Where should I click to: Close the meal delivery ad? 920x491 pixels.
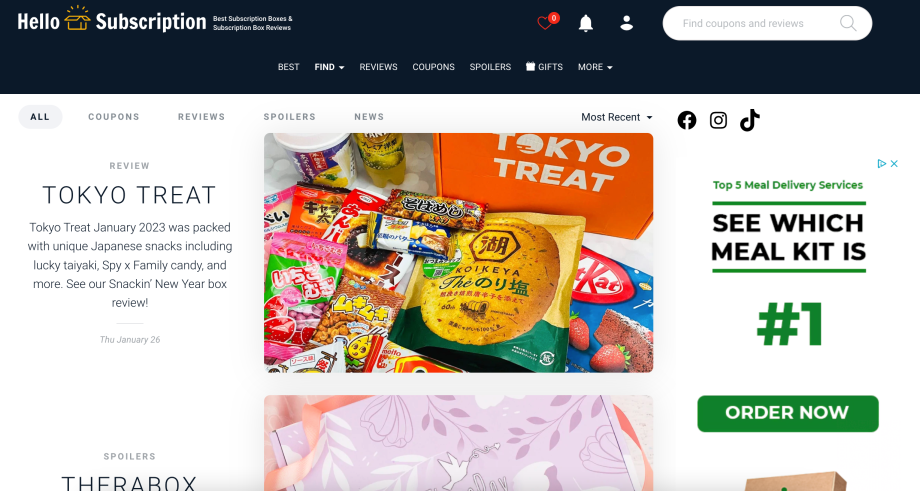[894, 164]
